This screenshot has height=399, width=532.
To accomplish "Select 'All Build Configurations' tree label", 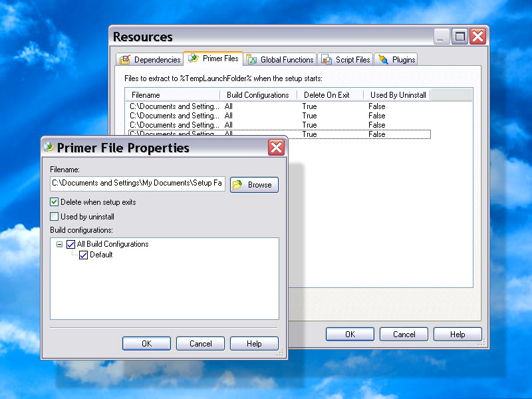I will tap(112, 244).
